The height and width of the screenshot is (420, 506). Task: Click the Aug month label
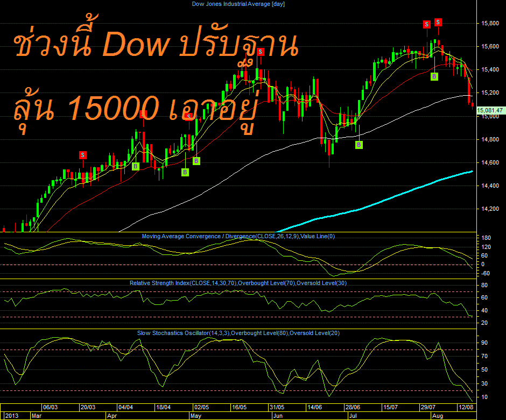438,416
